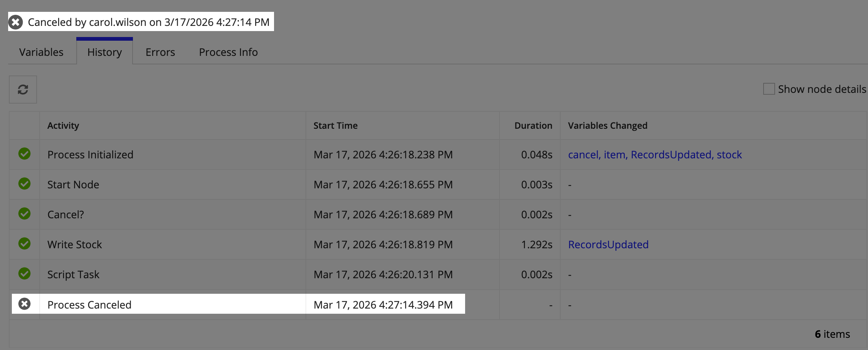Screen dimensions: 868x350
Task: Go to the Process Info tab
Action: pyautogui.click(x=228, y=52)
